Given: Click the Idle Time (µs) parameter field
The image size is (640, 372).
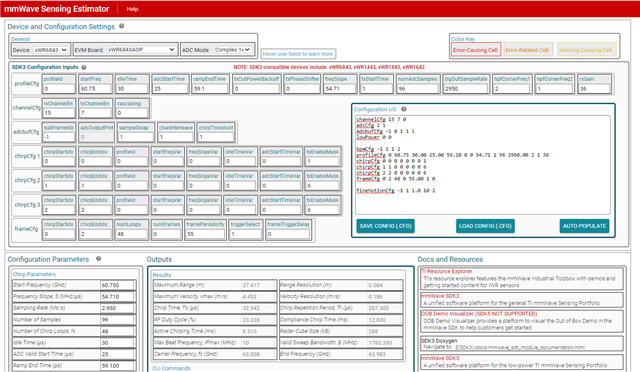Looking at the screenshot, I should (118, 343).
